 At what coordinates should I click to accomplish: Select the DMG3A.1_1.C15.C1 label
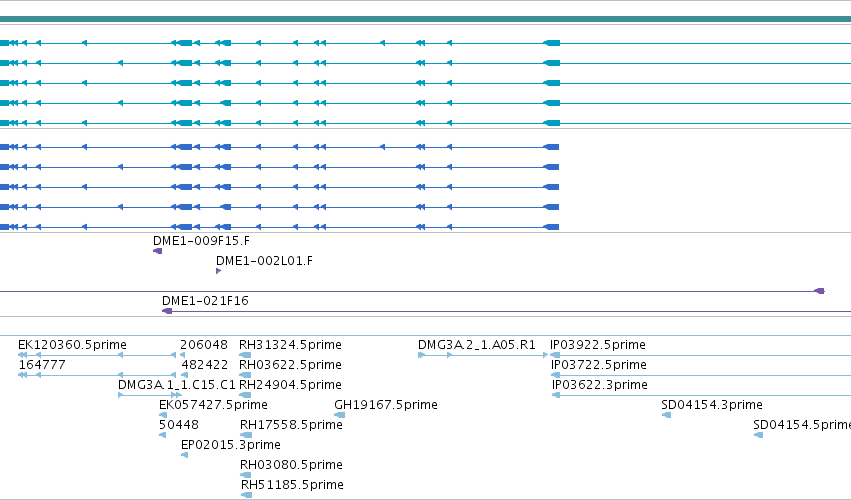[176, 385]
